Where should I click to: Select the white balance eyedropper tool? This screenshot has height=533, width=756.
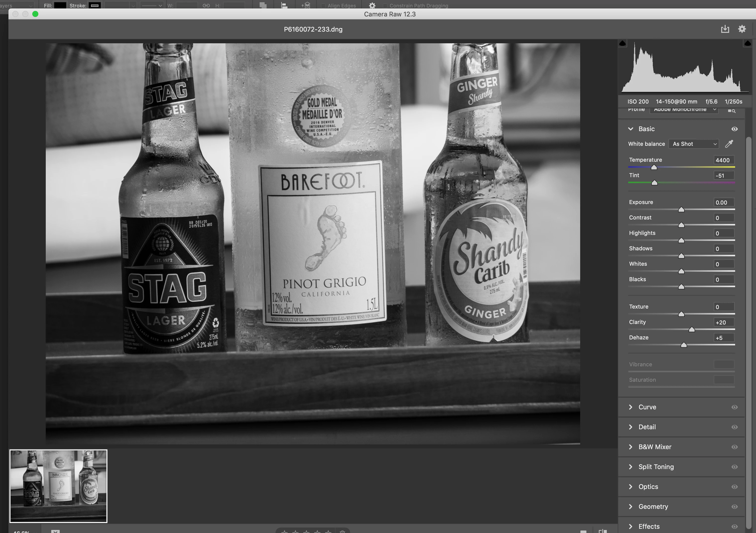coord(729,144)
